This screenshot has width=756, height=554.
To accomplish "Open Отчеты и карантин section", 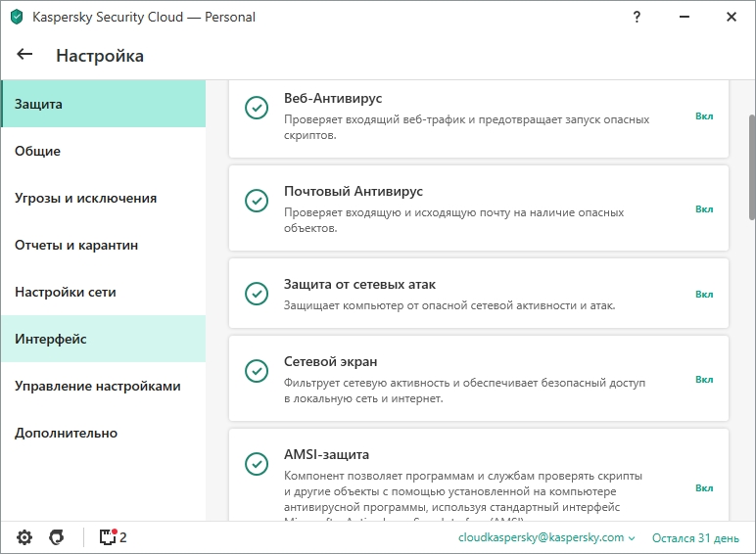I will tap(103, 245).
